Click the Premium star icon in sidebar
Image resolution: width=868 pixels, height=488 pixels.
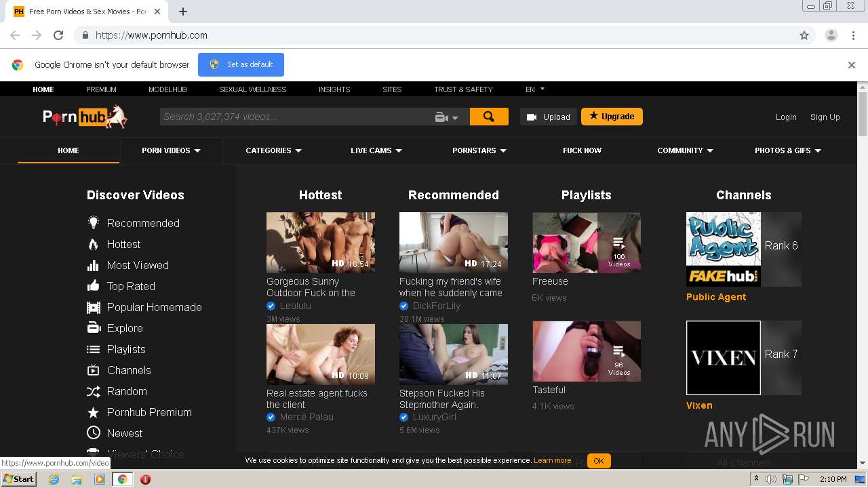pos(94,412)
